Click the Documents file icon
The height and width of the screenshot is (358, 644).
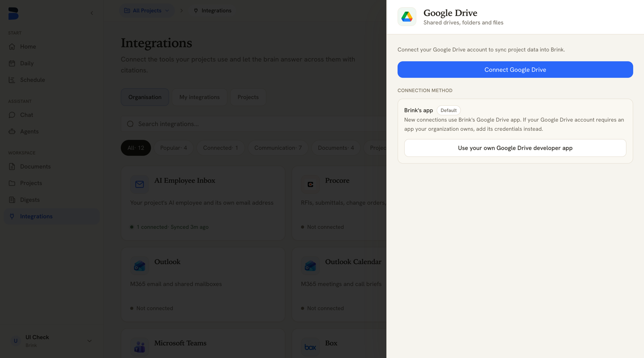point(12,167)
